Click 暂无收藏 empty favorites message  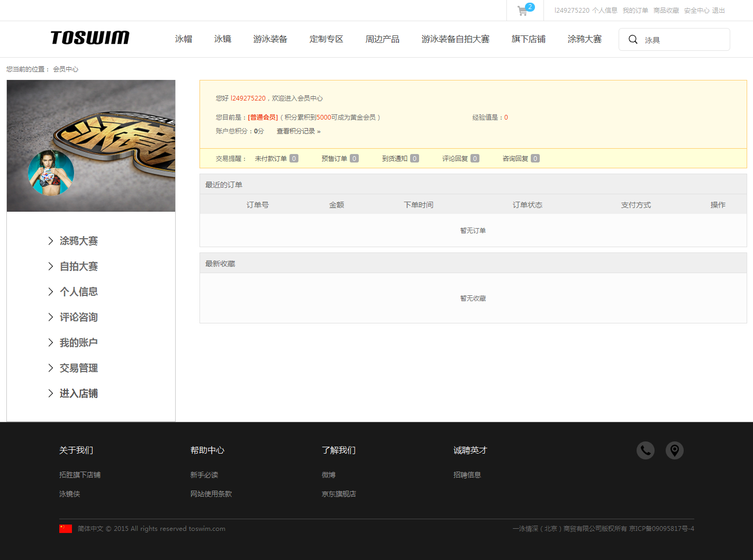pos(473,299)
